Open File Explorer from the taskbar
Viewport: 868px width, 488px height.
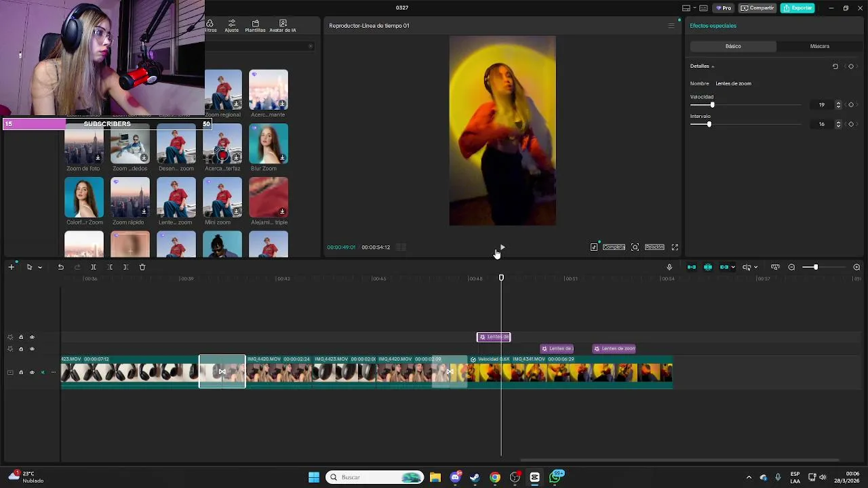tap(435, 477)
